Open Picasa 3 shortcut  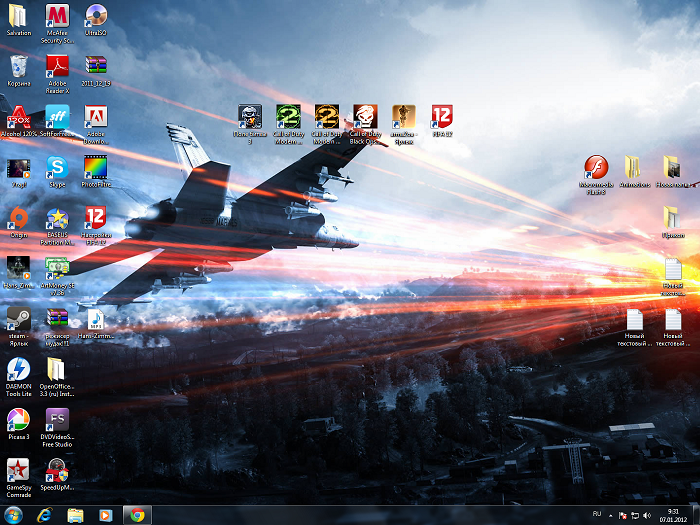tap(18, 420)
